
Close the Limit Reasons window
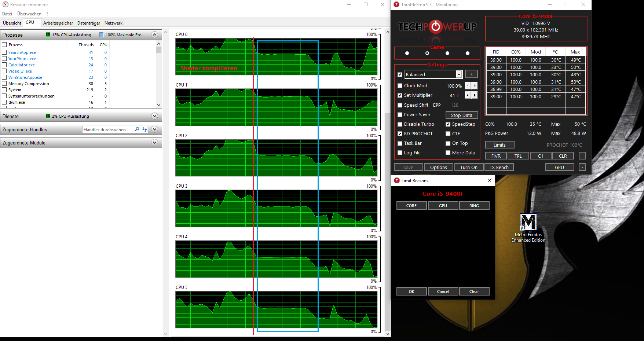click(x=489, y=180)
